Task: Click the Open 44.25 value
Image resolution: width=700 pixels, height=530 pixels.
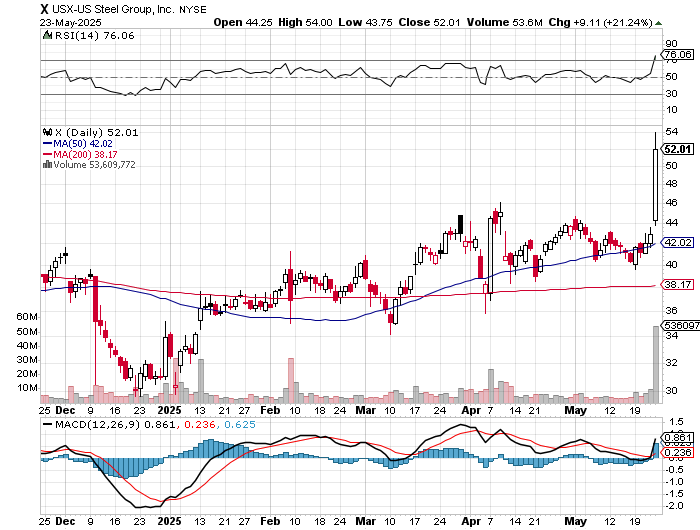Action: [x=243, y=22]
